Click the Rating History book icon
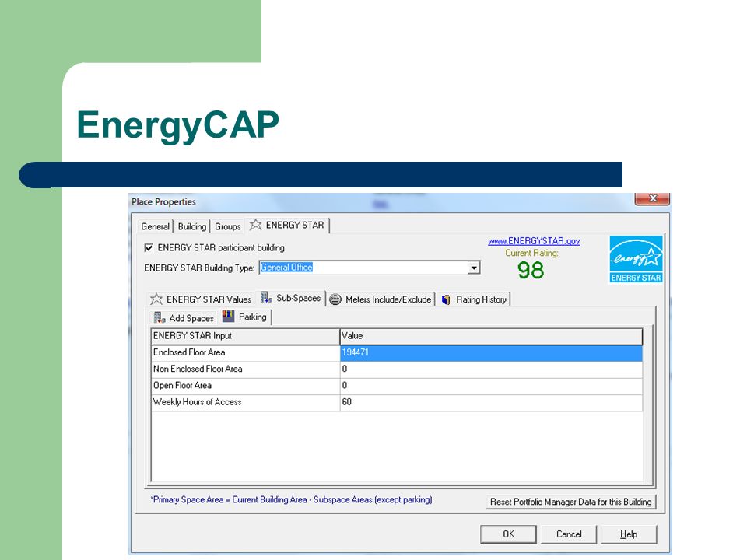747x560 pixels. (446, 299)
